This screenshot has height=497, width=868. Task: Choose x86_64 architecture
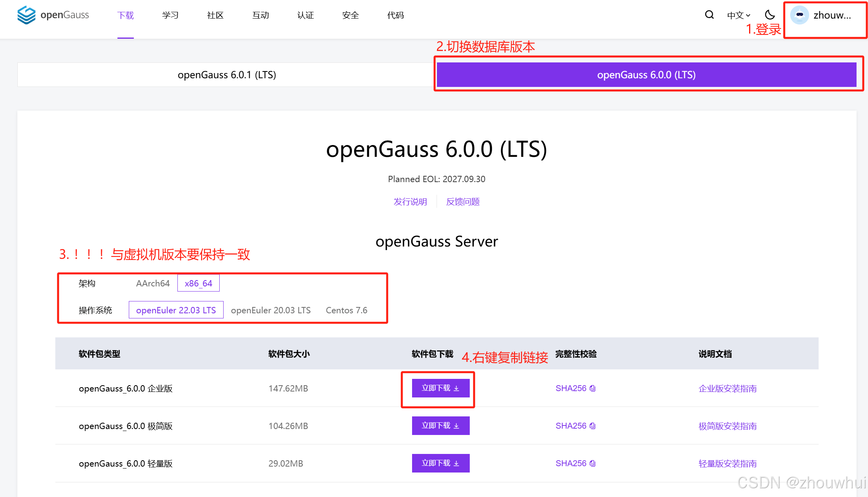198,283
